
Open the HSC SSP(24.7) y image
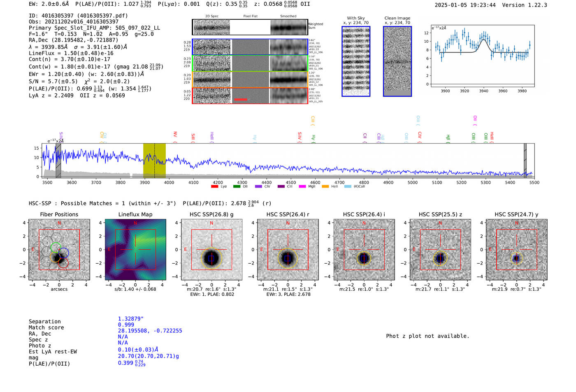[x=517, y=250]
